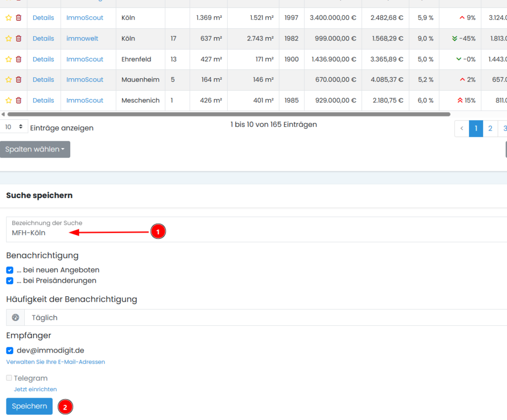Screen dimensions: 507x420
Task: Delete the immowelt Köln listing via trash icon
Action: (x=18, y=39)
